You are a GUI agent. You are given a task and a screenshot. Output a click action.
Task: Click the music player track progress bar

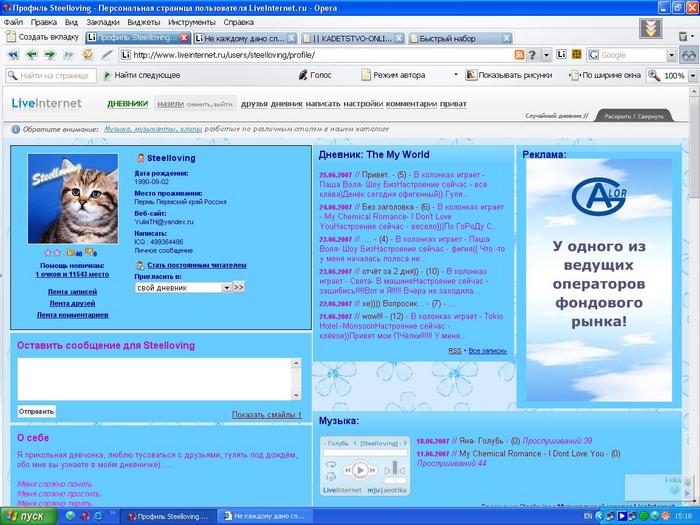[x=365, y=453]
